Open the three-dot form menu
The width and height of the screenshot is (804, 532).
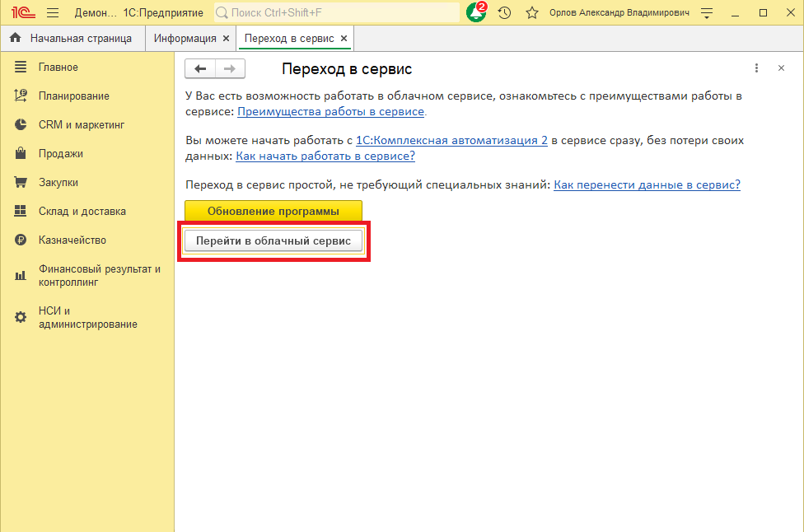click(x=756, y=68)
